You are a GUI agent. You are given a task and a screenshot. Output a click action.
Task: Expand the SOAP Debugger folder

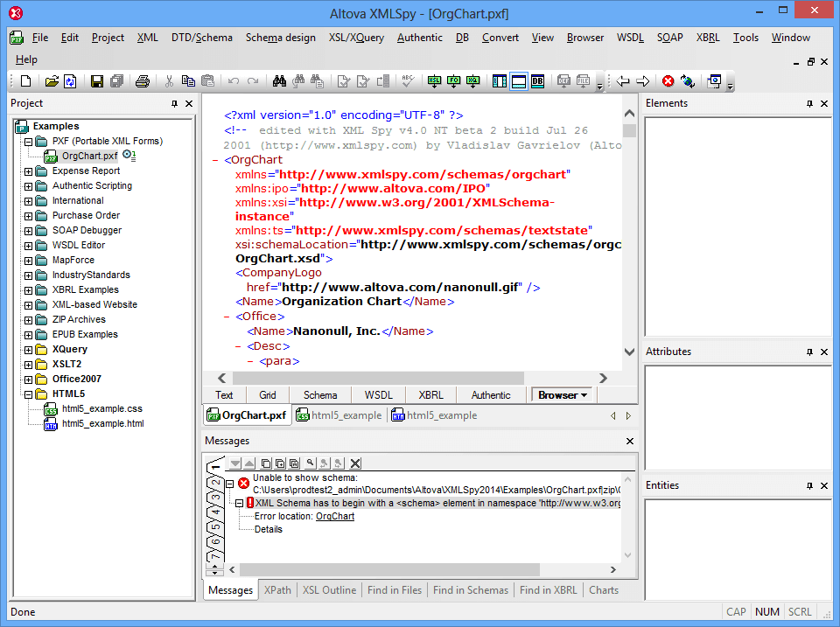pos(28,231)
